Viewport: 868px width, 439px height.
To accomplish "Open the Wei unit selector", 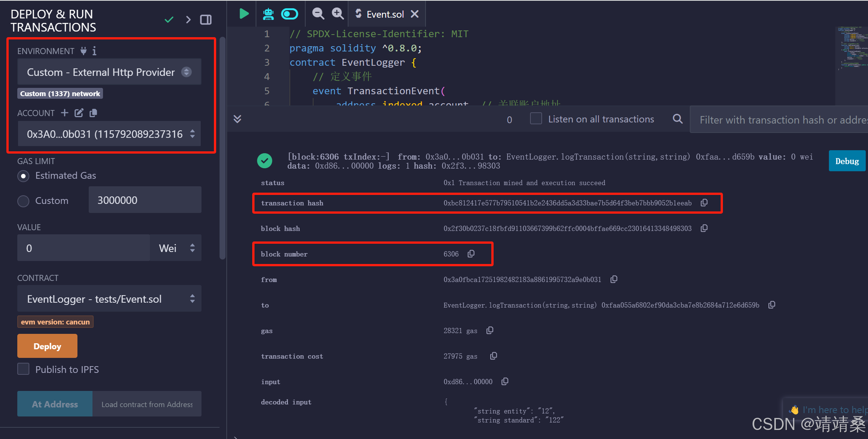I will click(x=176, y=248).
